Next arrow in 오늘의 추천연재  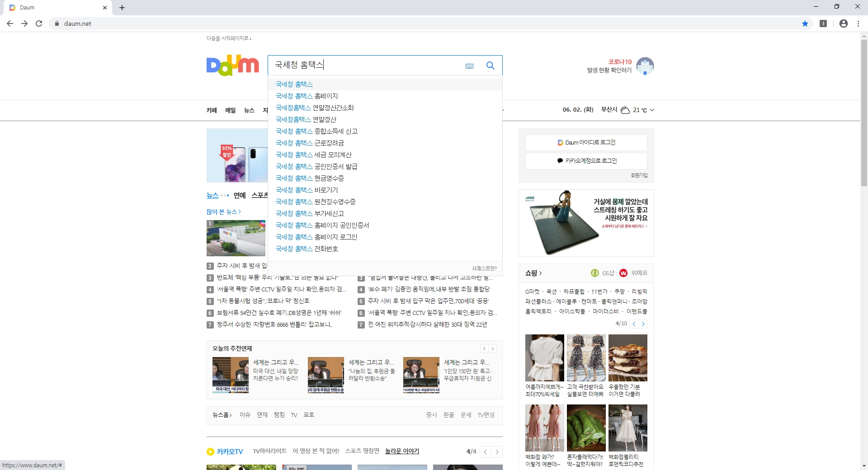[x=493, y=349]
